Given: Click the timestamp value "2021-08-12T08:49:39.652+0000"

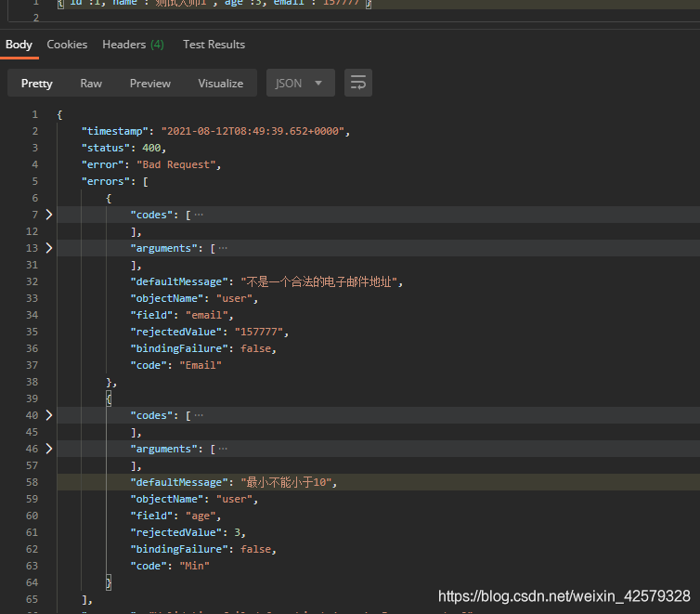Looking at the screenshot, I should pyautogui.click(x=253, y=131).
